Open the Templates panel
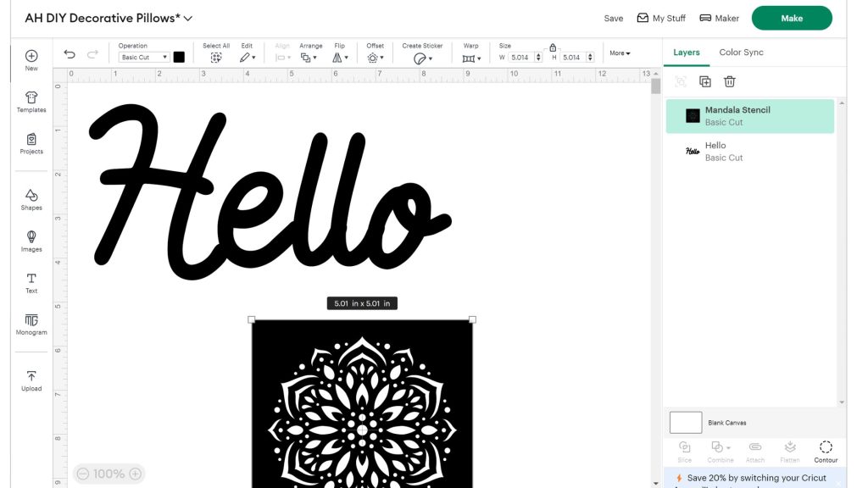Image resolution: width=868 pixels, height=488 pixels. 31,102
